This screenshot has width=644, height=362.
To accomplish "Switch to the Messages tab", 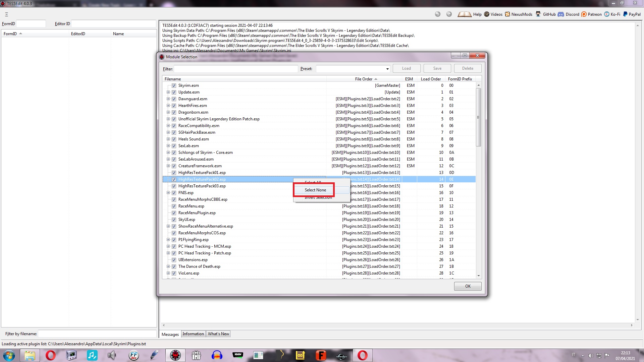I will pyautogui.click(x=170, y=334).
